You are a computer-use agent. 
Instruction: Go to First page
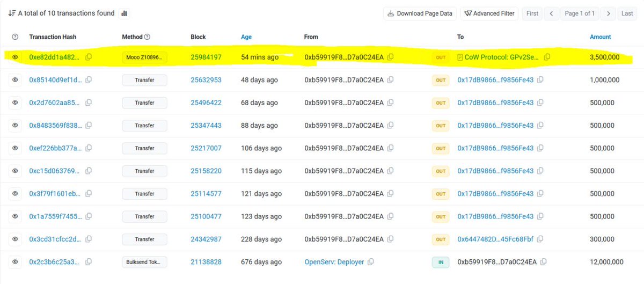[x=532, y=13]
